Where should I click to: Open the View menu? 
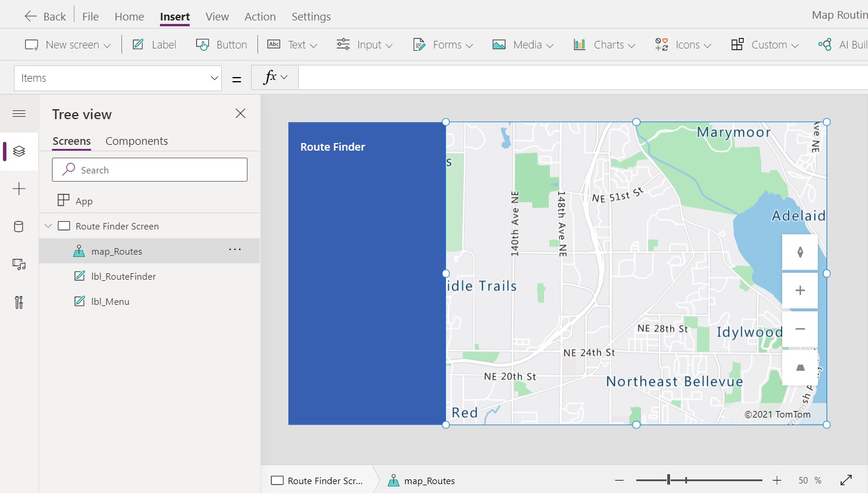tap(217, 16)
